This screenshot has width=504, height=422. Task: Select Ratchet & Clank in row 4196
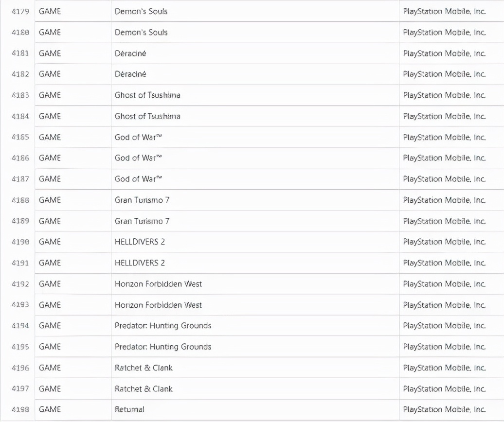tap(144, 368)
